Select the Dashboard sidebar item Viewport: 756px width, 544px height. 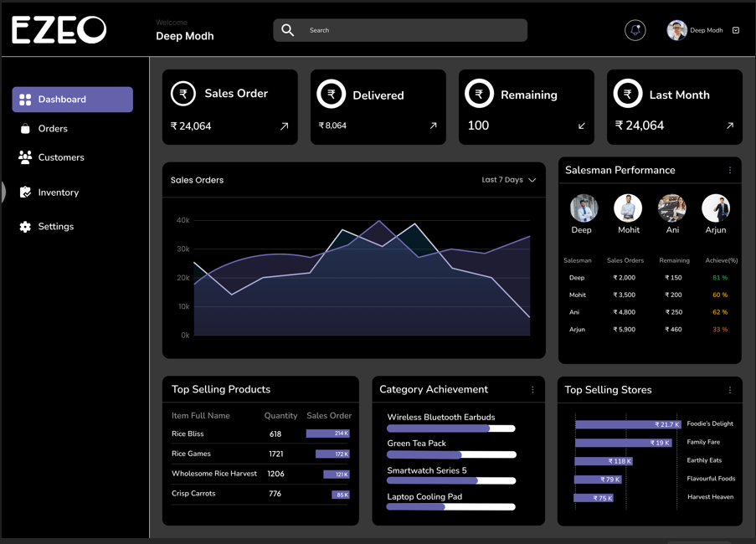pos(72,100)
